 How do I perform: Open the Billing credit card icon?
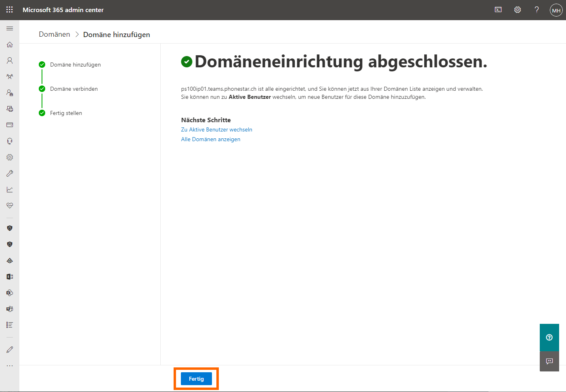tap(10, 125)
